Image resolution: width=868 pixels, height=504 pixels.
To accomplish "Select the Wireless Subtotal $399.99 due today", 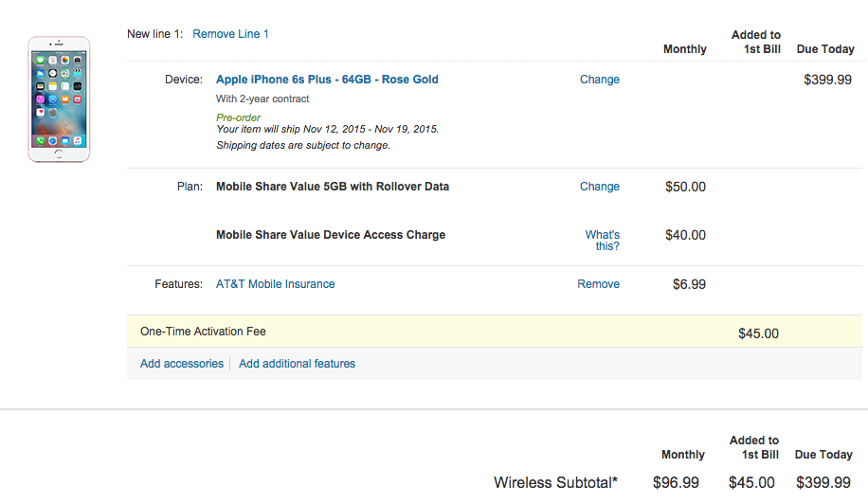I will tap(823, 482).
